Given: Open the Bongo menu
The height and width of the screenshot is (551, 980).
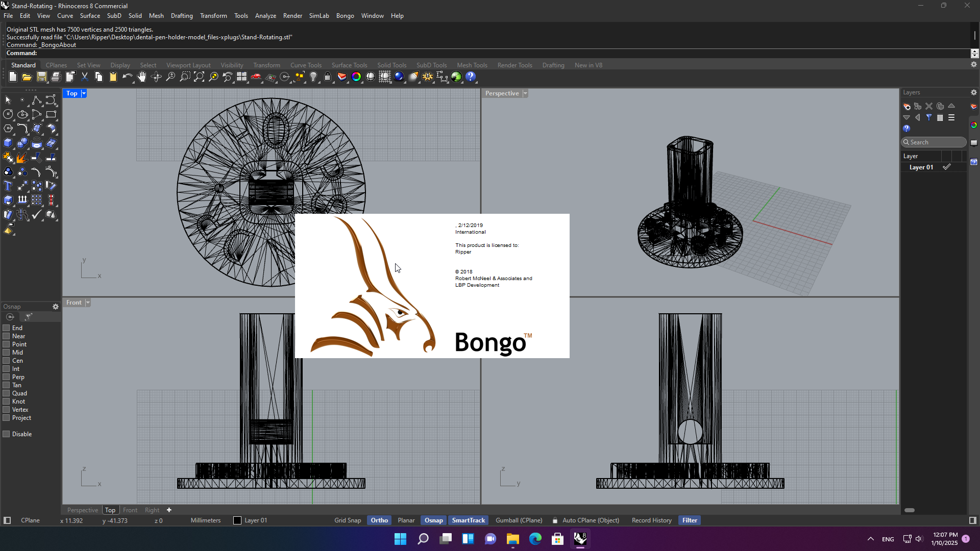Looking at the screenshot, I should (x=345, y=16).
